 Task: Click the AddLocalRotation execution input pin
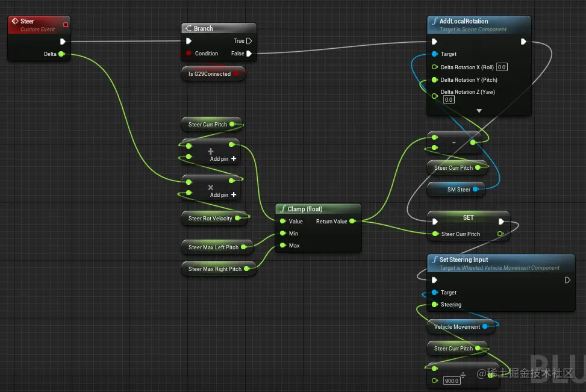click(x=434, y=42)
